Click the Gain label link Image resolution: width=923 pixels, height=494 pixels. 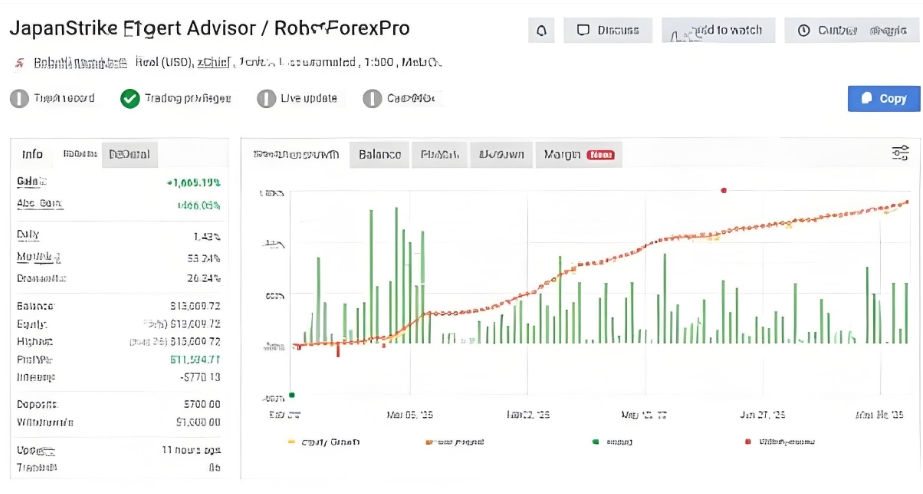click(x=31, y=182)
